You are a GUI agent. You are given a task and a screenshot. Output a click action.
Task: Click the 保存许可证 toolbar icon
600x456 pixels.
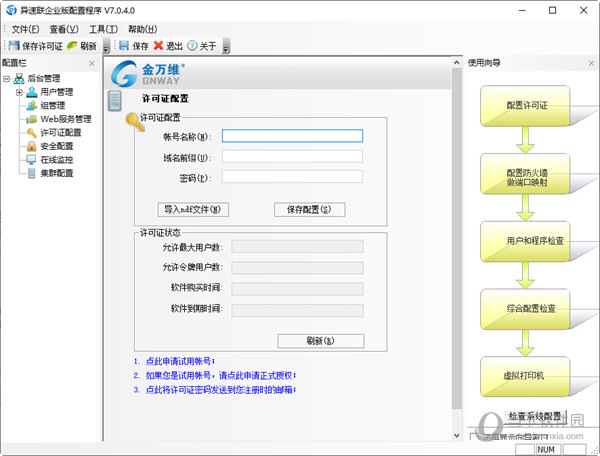[x=14, y=46]
